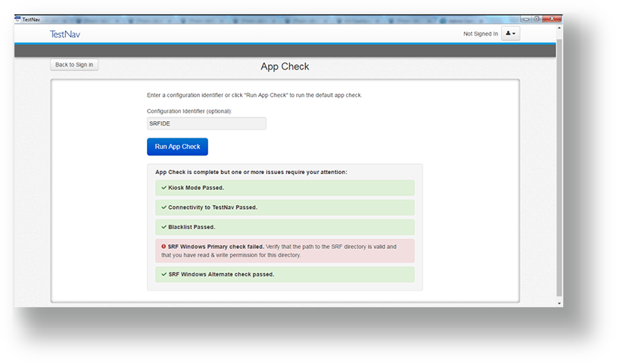The image size is (617, 364).
Task: Click the SRF Windows Alternate checkmark icon
Action: coord(163,274)
